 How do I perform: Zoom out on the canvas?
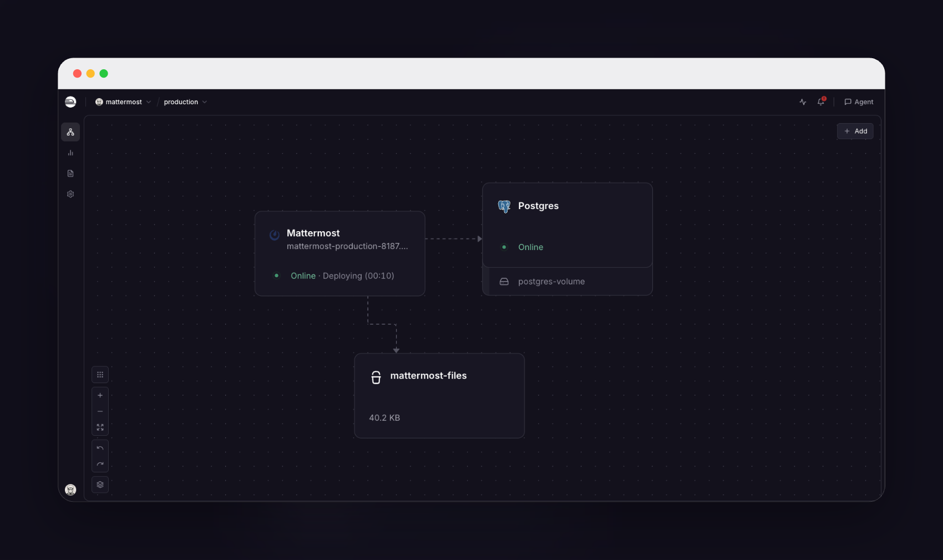coord(100,411)
